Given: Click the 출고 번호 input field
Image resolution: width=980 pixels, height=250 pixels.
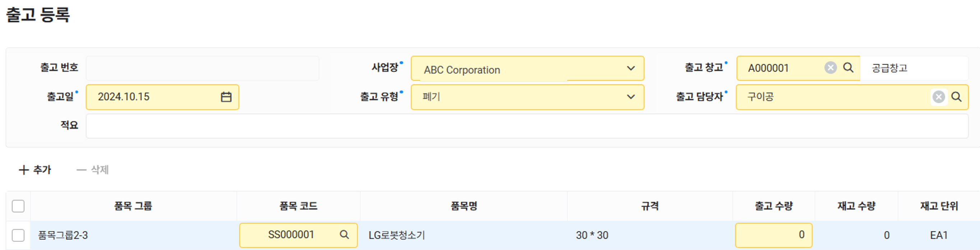Looking at the screenshot, I should 202,69.
